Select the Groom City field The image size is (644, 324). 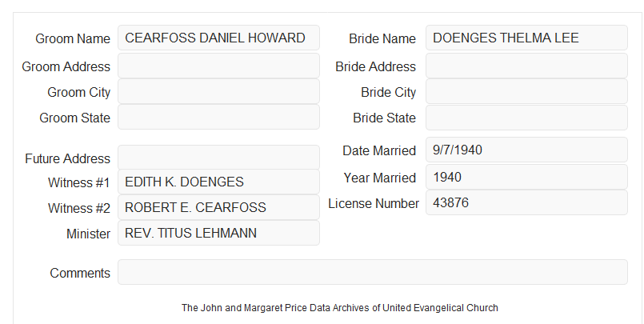tap(218, 91)
